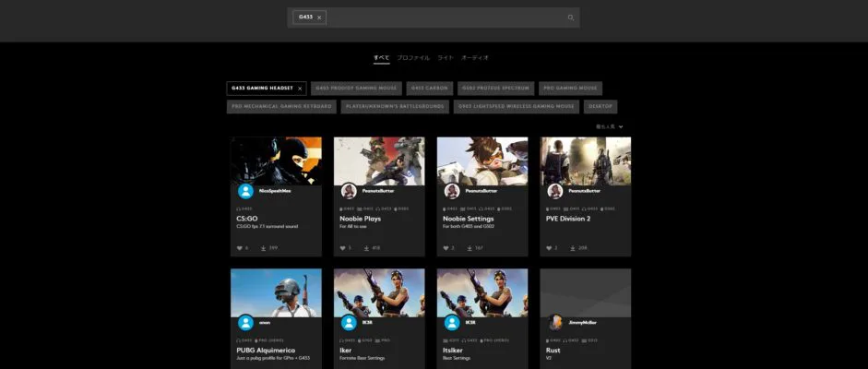Enable the G903 Lightspeed Wireless Gaming Mouse filter
Image resolution: width=868 pixels, height=369 pixels.
pyautogui.click(x=516, y=106)
